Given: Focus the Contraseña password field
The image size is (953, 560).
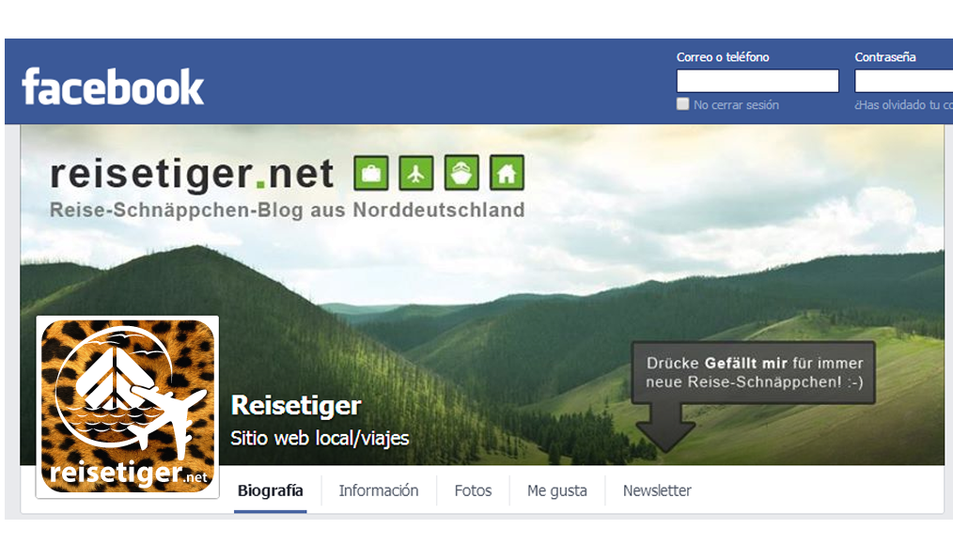Looking at the screenshot, I should 904,81.
